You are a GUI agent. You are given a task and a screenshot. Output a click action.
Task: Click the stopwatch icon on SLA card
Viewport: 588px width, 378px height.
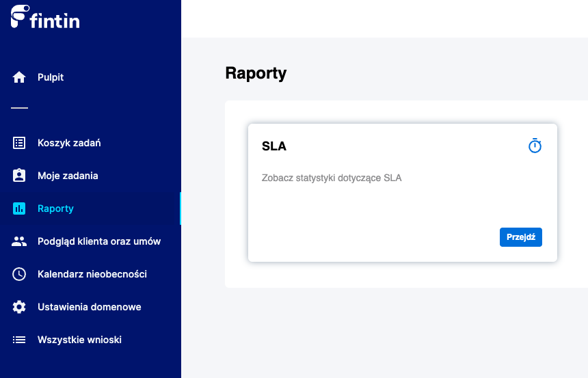535,146
